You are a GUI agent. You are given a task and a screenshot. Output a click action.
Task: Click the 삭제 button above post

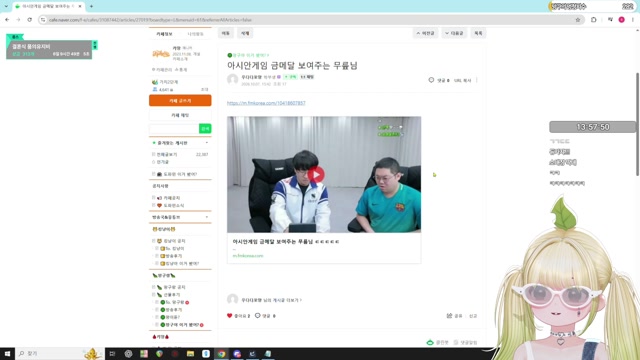[245, 33]
